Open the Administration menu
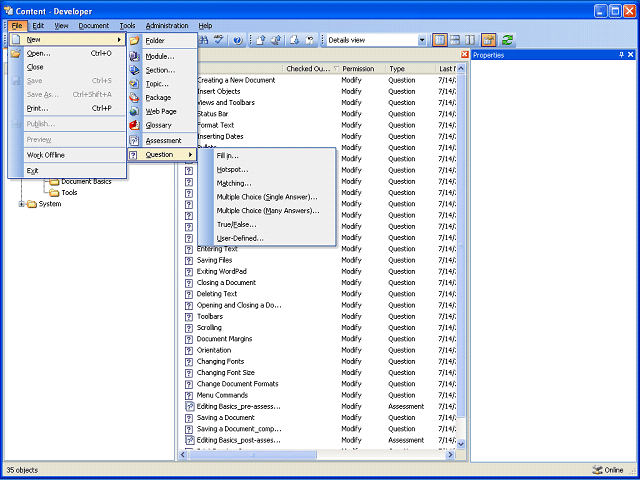The image size is (640, 480). tap(167, 26)
